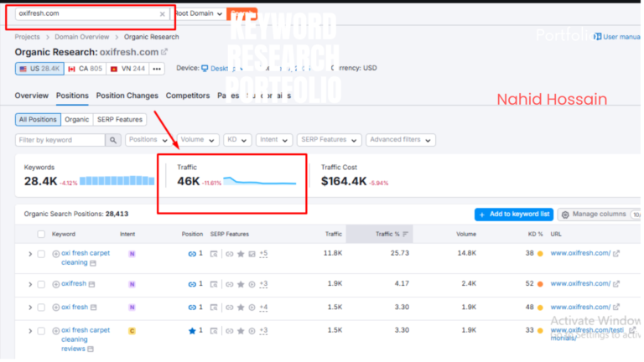Select the SERP Features filter tab
The image size is (644, 362).
click(x=120, y=120)
